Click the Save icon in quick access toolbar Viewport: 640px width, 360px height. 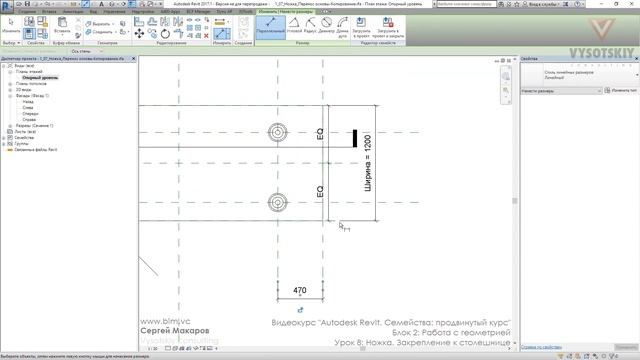pos(27,4)
